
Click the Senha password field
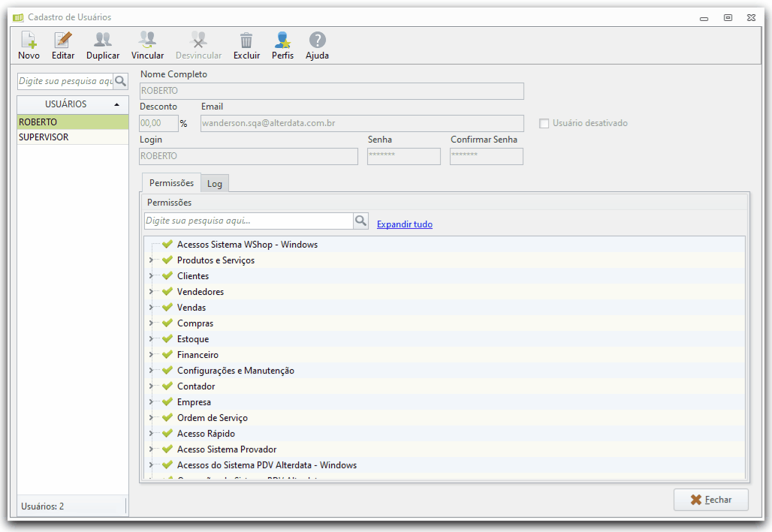404,157
